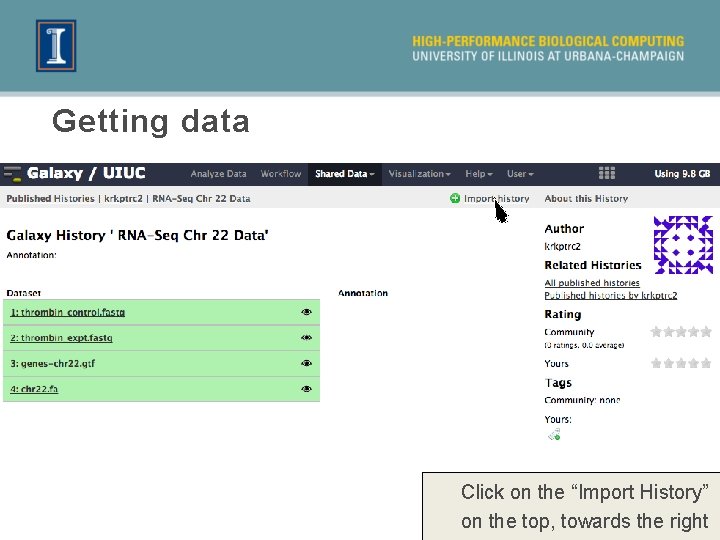Click the author's purple avatar image
Viewport: 720px width, 540px height.
pyautogui.click(x=682, y=245)
